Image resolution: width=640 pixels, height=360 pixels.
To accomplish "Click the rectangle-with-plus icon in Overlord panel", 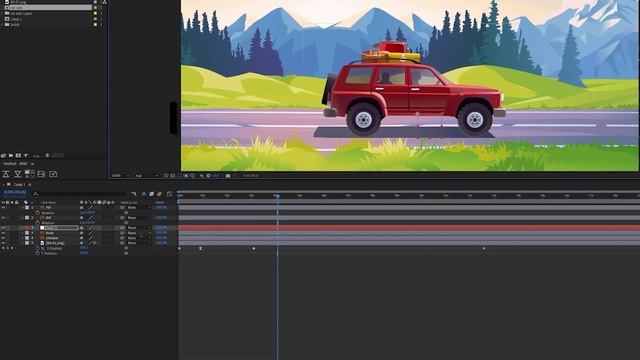I will click(x=53, y=174).
